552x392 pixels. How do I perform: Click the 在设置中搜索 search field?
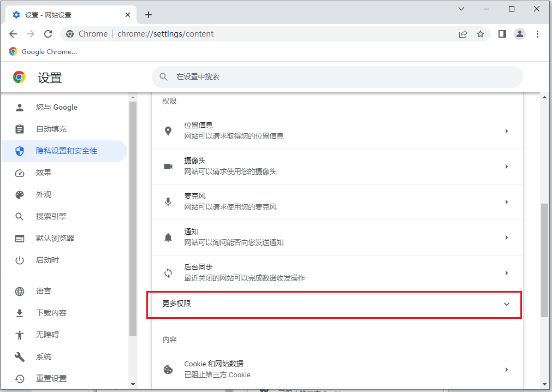337,77
